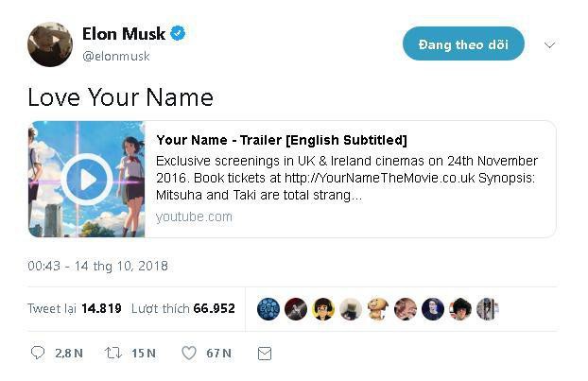Viewport: 588px width, 381px height.
Task: Open the Your Name - Trailer title link
Action: click(x=282, y=140)
